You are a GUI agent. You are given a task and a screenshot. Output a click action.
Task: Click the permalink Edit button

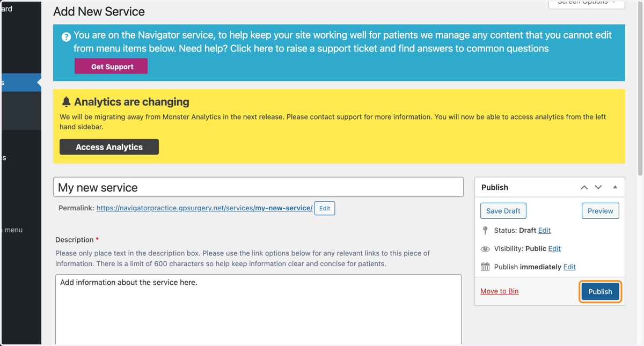[325, 208]
